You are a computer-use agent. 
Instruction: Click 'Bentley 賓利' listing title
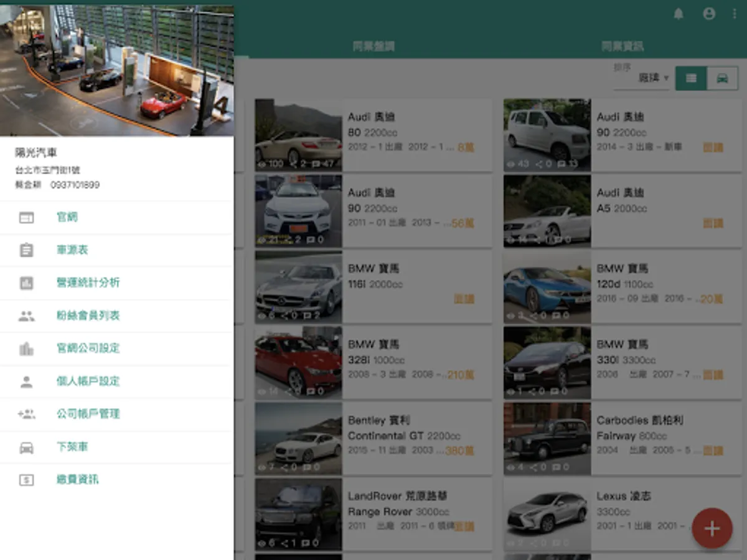(x=379, y=421)
